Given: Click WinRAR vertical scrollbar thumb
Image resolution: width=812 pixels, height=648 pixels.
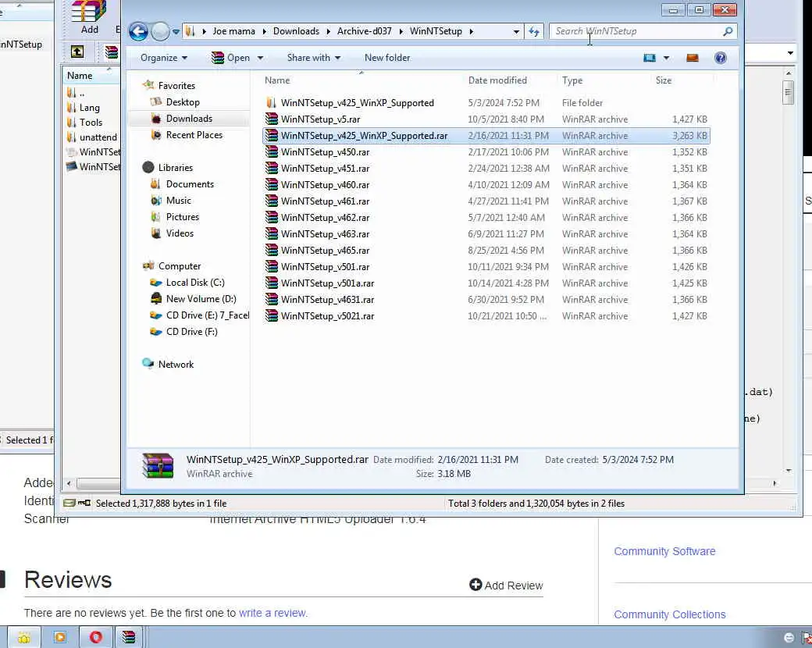Looking at the screenshot, I should click(x=788, y=92).
